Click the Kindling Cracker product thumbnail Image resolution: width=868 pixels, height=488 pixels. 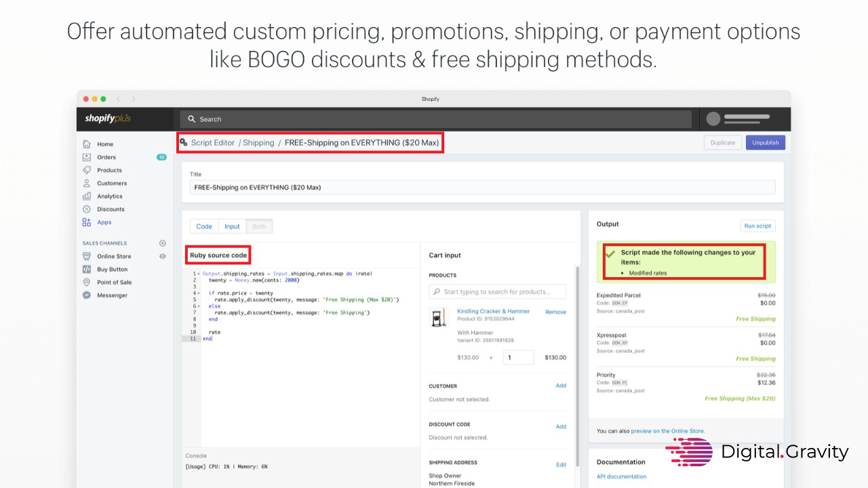click(x=439, y=317)
